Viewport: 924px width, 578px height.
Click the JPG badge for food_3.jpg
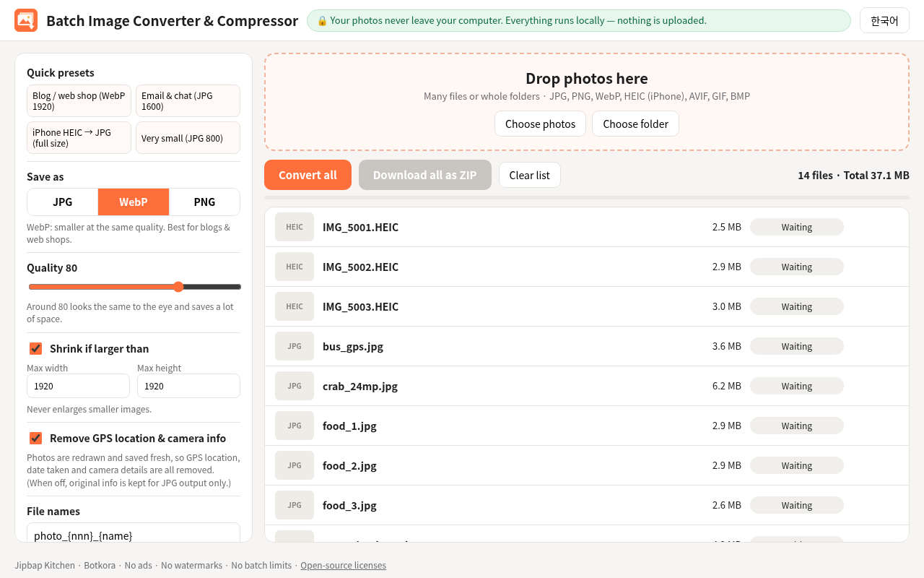295,505
